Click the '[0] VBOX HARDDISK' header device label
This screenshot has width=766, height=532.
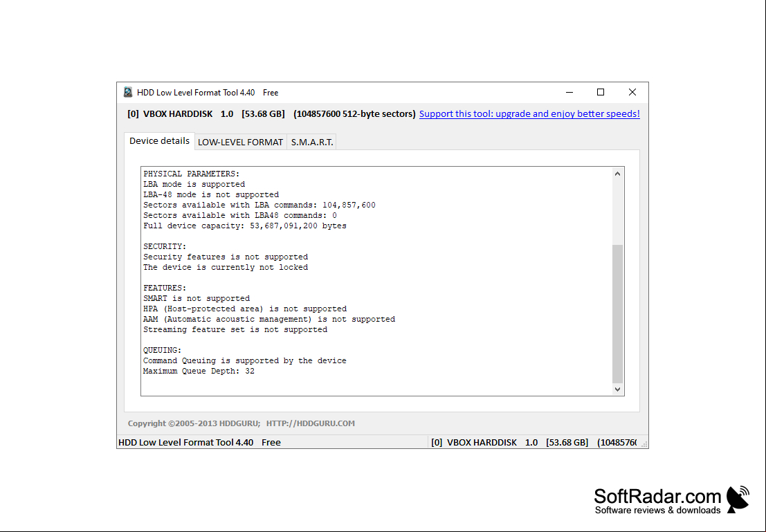[170, 114]
